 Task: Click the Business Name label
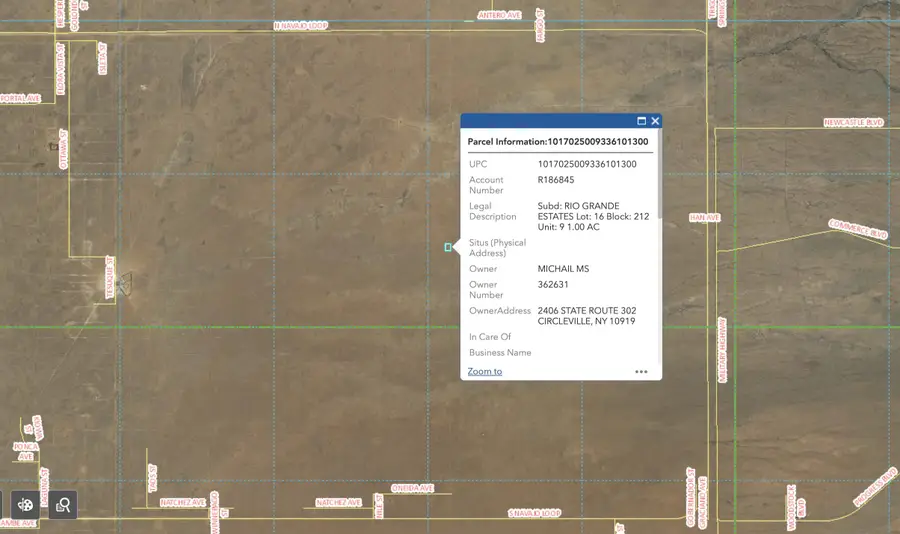500,353
